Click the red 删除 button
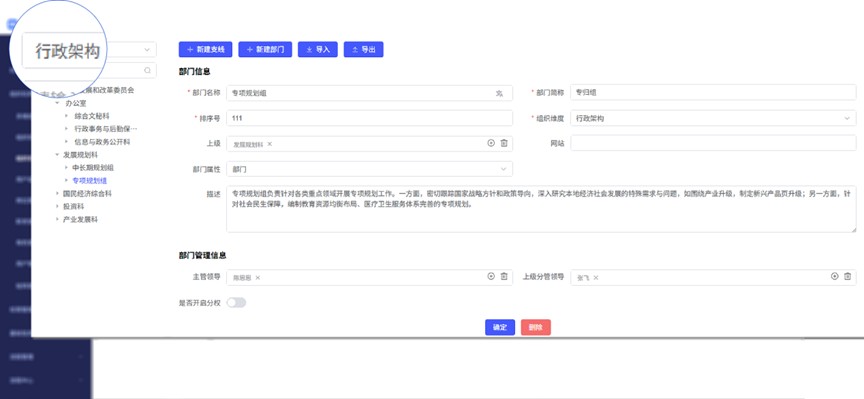Screen dimensions: 864x399 point(536,327)
